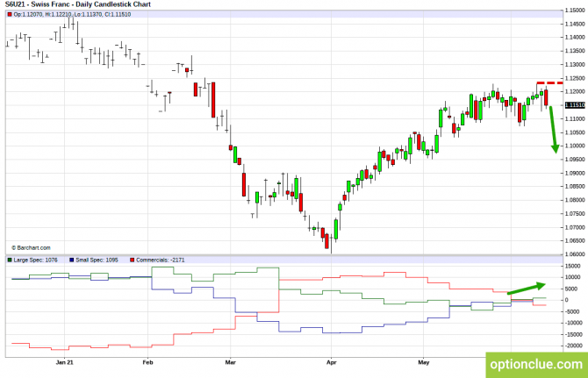
Task: Click the highlighted current price tag 1.11510
Action: (575, 105)
